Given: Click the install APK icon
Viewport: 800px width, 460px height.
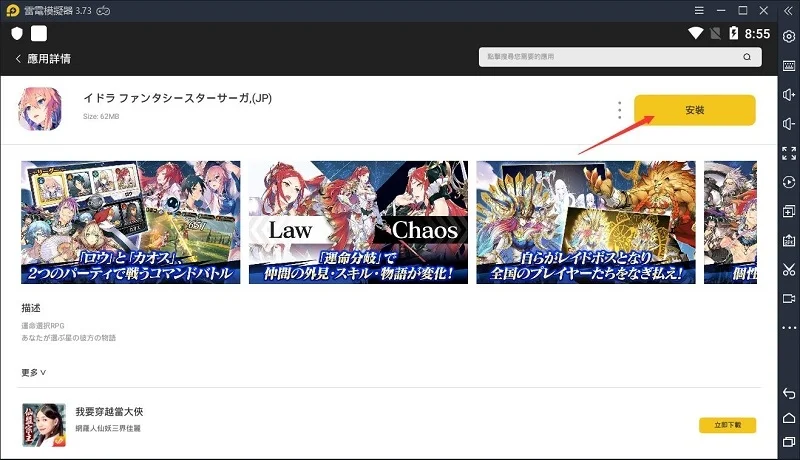Looking at the screenshot, I should (789, 240).
